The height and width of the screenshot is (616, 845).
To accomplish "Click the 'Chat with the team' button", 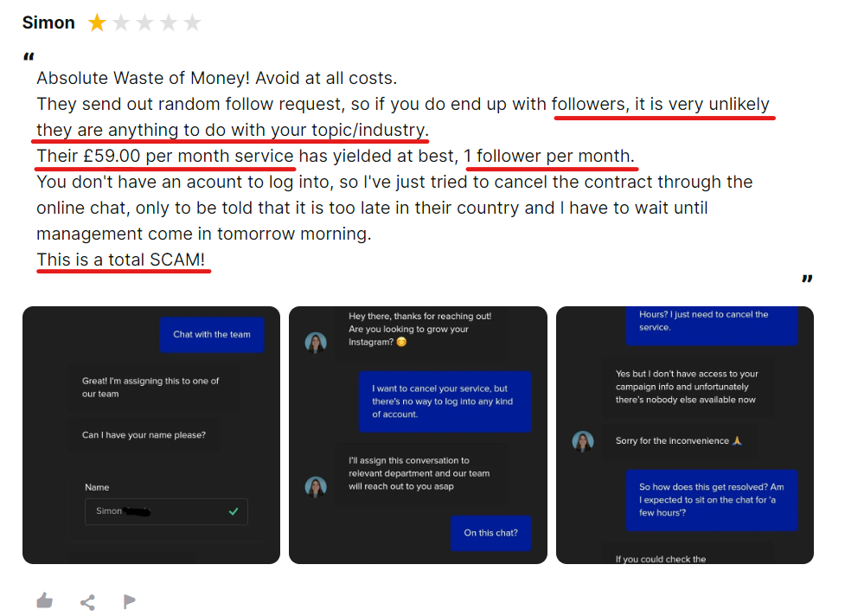I will [212, 335].
